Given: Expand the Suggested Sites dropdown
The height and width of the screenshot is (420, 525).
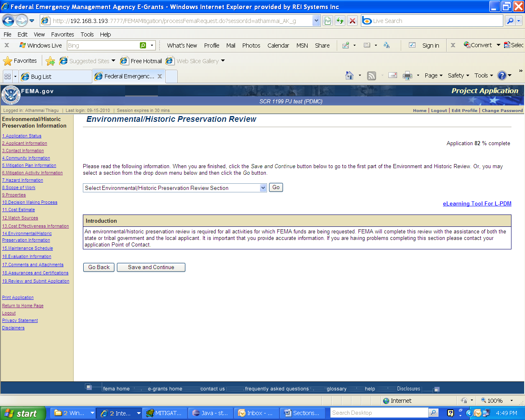Looking at the screenshot, I should coord(114,61).
